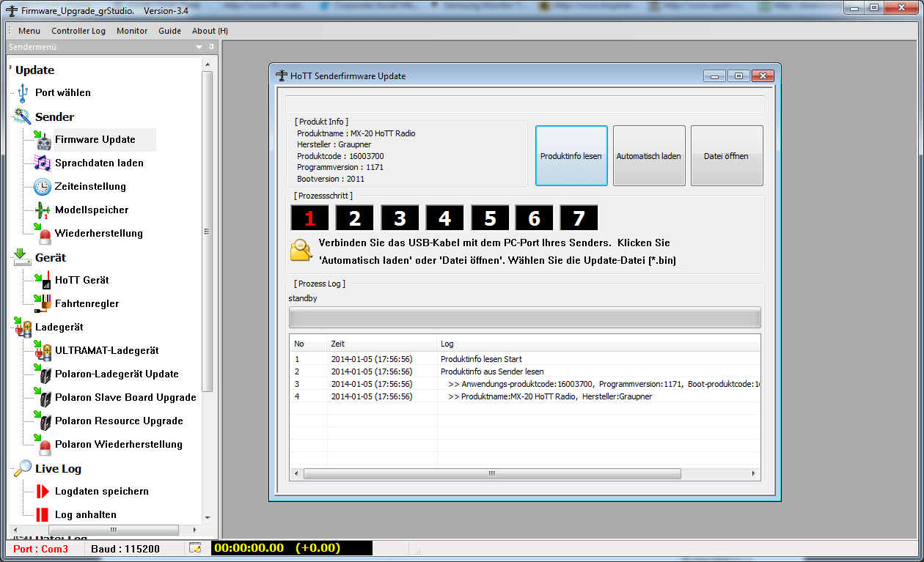The height and width of the screenshot is (562, 924).
Task: Click 'Baud : 115200' in the status bar
Action: pos(125,549)
